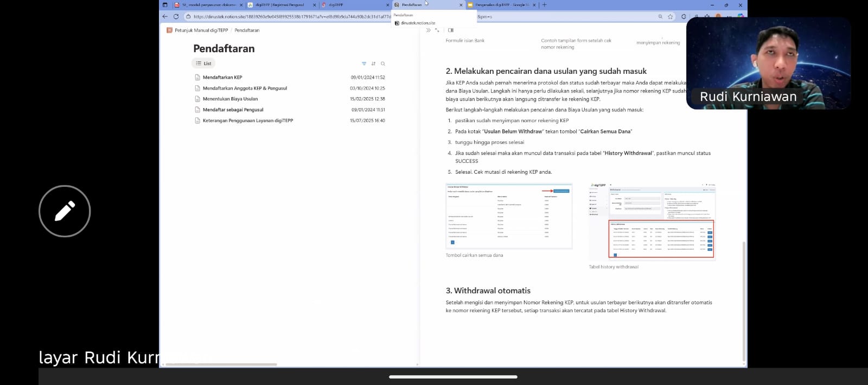Switch to the digiTEPP Registrasi Pengusul tab
Image resolution: width=868 pixels, height=385 pixels.
point(279,5)
